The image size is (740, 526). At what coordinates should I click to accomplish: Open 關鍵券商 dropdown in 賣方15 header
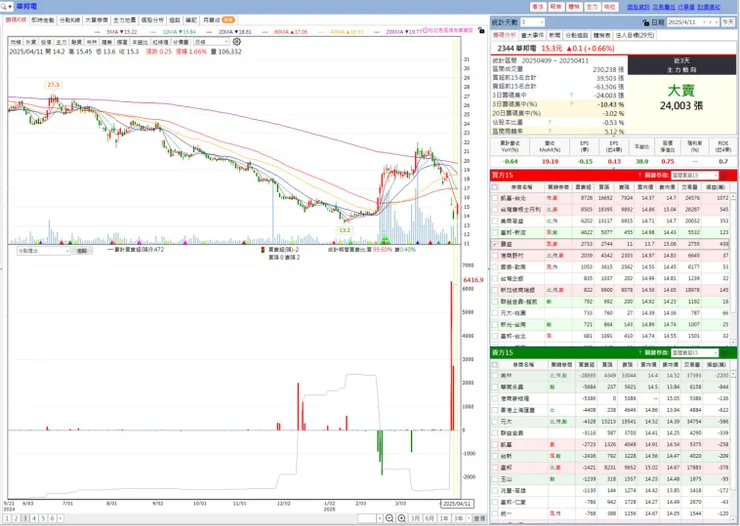coord(694,352)
